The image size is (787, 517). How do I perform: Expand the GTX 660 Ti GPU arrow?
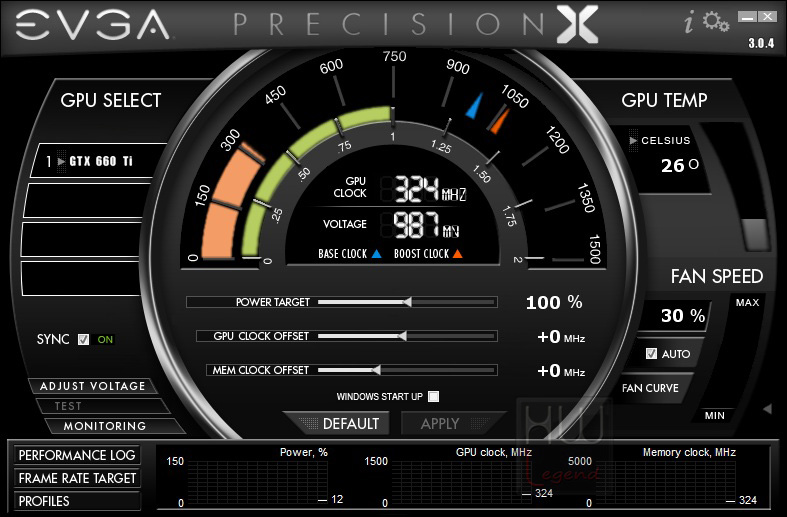tap(62, 162)
